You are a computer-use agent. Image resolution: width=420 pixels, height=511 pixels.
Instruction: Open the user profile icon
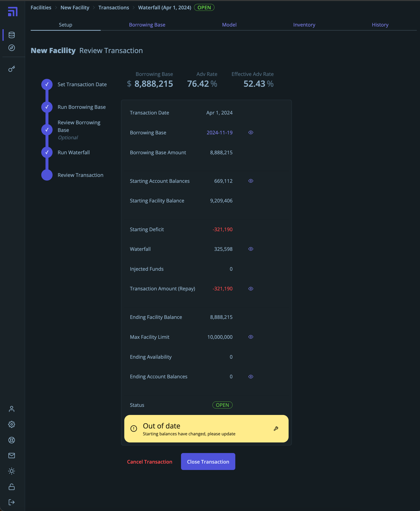[12, 409]
